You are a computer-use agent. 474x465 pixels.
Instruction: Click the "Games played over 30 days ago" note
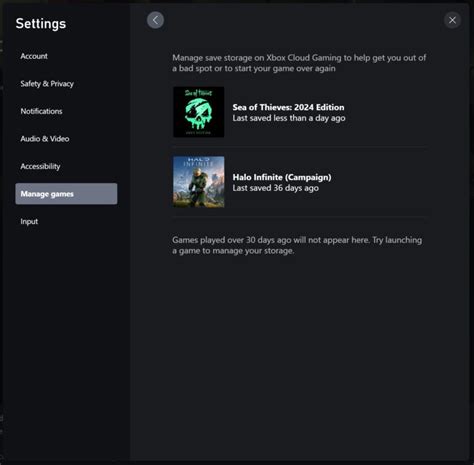pos(297,245)
